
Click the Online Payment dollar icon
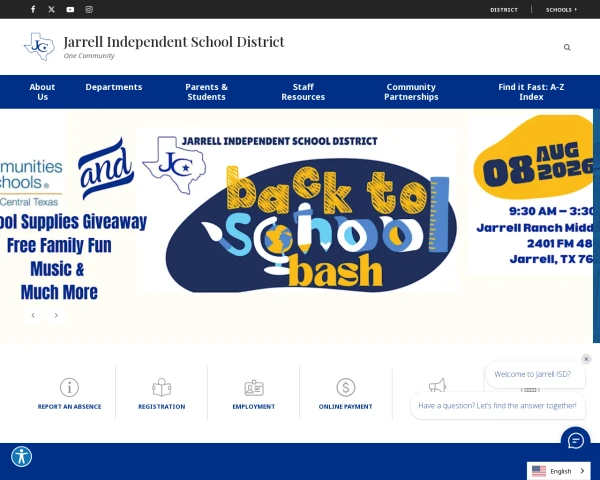point(346,387)
